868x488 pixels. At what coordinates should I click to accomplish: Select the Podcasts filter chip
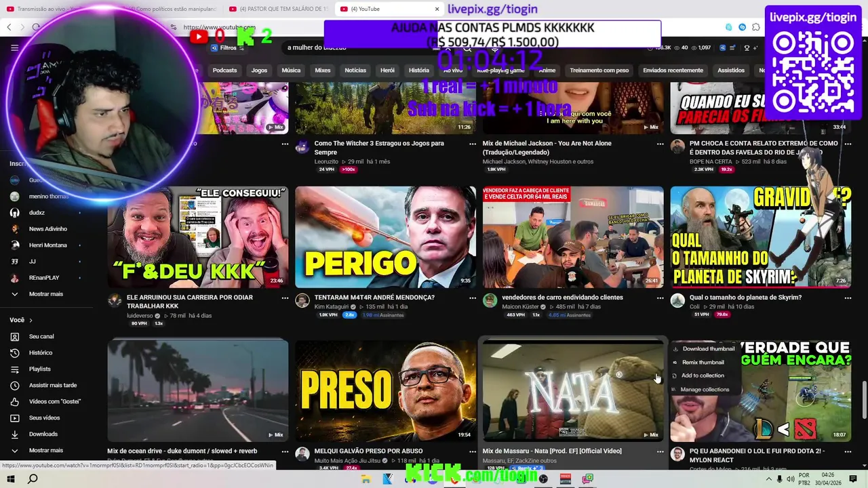click(x=224, y=70)
